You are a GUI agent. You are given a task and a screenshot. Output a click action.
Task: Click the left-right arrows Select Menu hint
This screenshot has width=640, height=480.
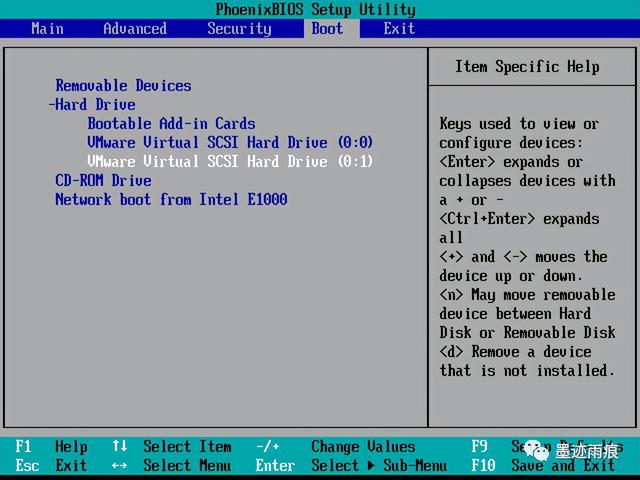pyautogui.click(x=172, y=465)
